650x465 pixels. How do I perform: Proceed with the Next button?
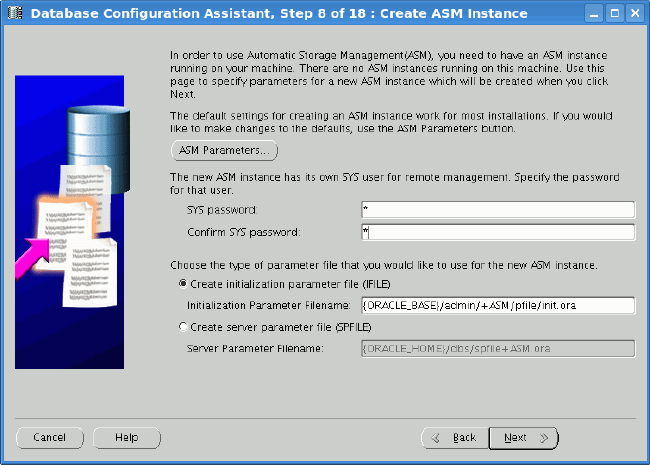524,438
